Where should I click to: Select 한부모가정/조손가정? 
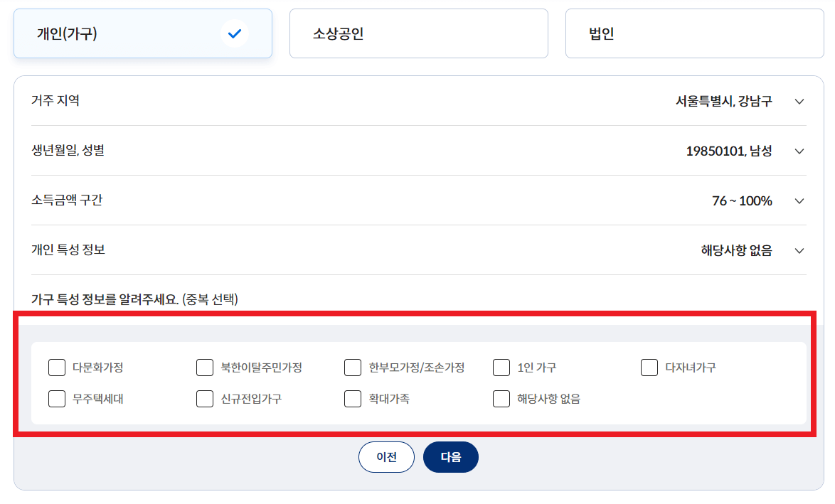coord(353,368)
